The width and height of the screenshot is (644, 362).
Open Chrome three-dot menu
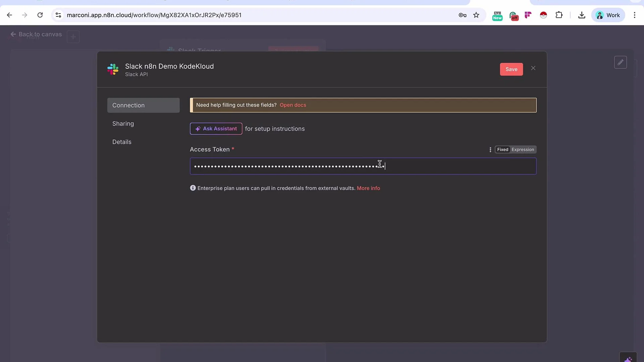635,15
